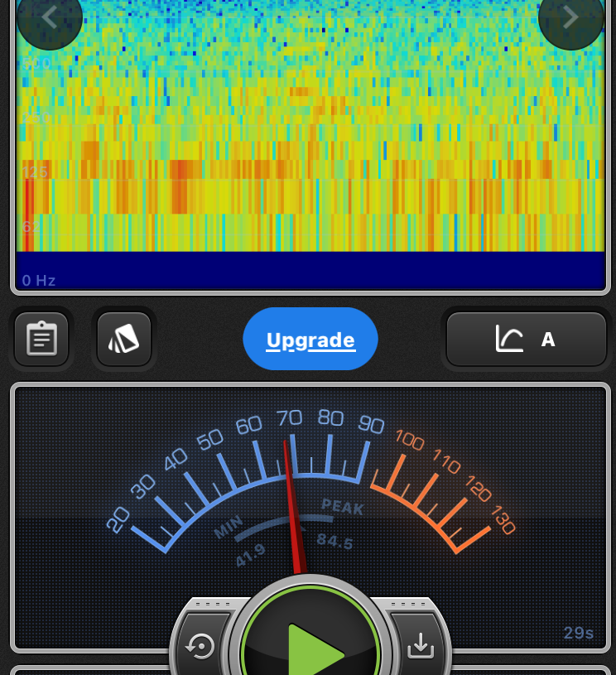
Task: Tap the 130 mark on the gauge
Action: coord(503,519)
